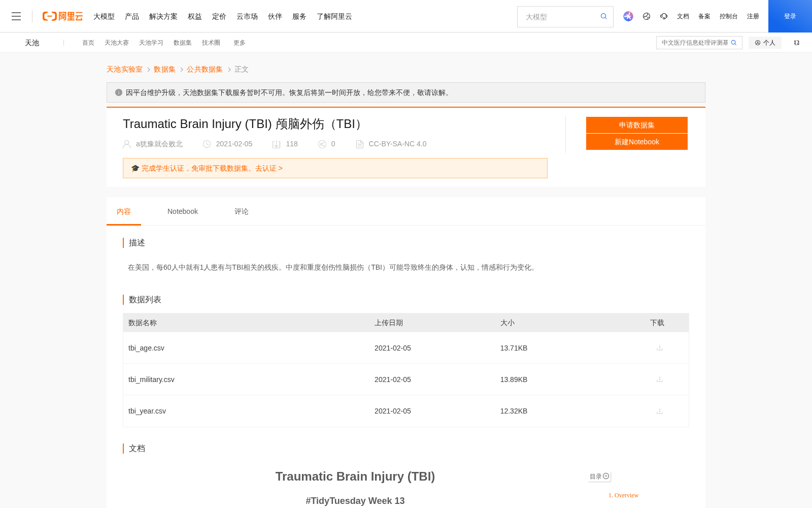Screen dimensions: 812x508
Task: Click the globe icon beside the AI assistant
Action: click(647, 16)
